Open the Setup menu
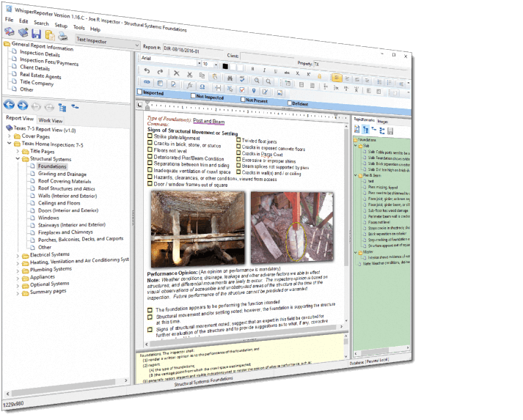Screen dimensions: 523x420 [x=61, y=26]
